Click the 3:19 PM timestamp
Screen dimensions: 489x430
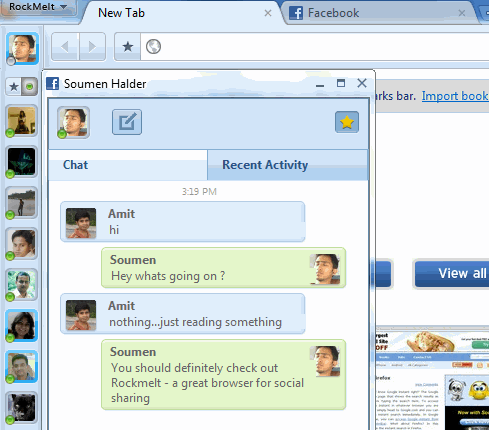click(x=199, y=192)
